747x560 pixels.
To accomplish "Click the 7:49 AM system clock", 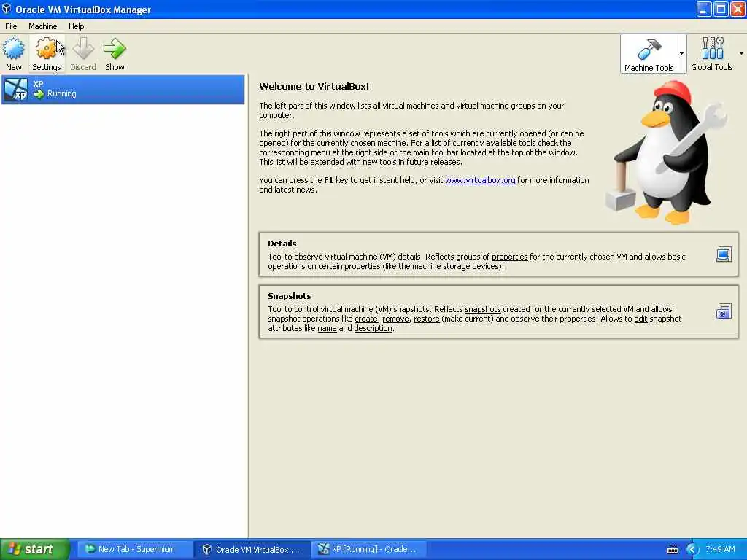I will (x=720, y=550).
